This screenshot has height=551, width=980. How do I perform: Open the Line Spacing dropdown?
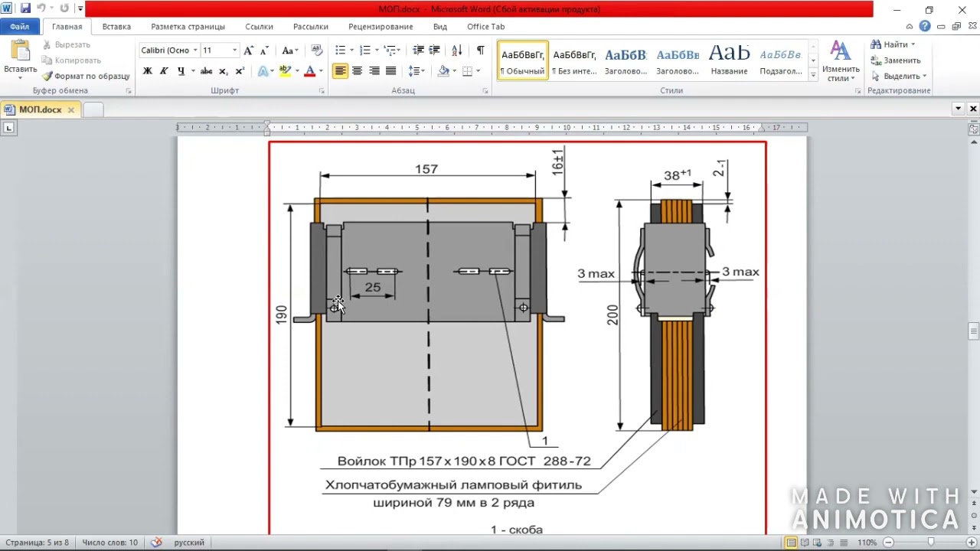click(x=416, y=70)
